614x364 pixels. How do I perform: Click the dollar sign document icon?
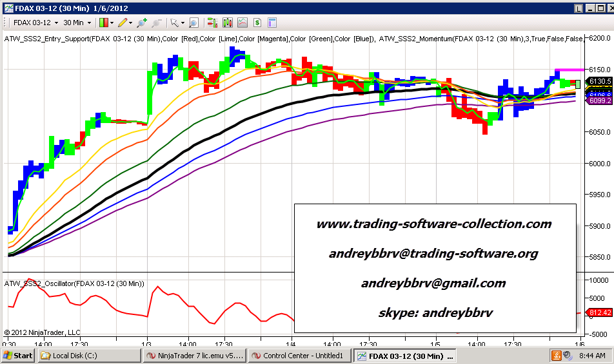pyautogui.click(x=257, y=23)
